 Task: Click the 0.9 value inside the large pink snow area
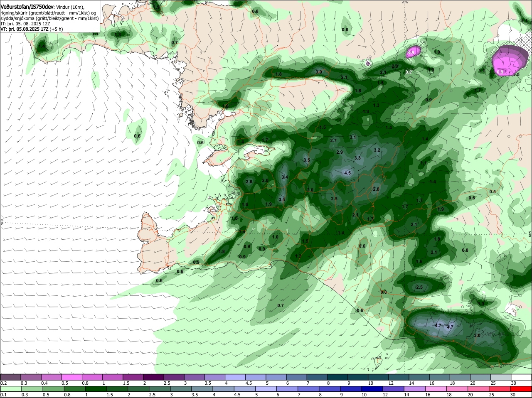[x=500, y=72]
